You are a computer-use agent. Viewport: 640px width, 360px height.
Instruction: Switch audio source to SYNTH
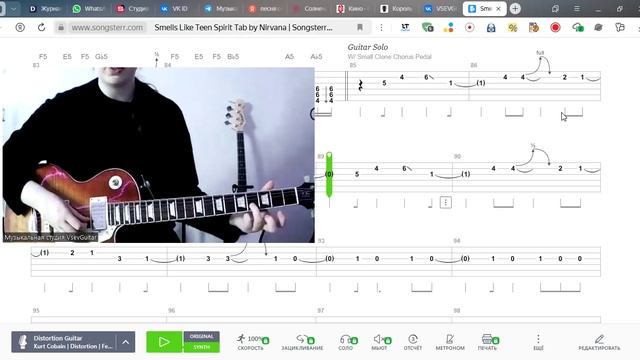(x=201, y=347)
